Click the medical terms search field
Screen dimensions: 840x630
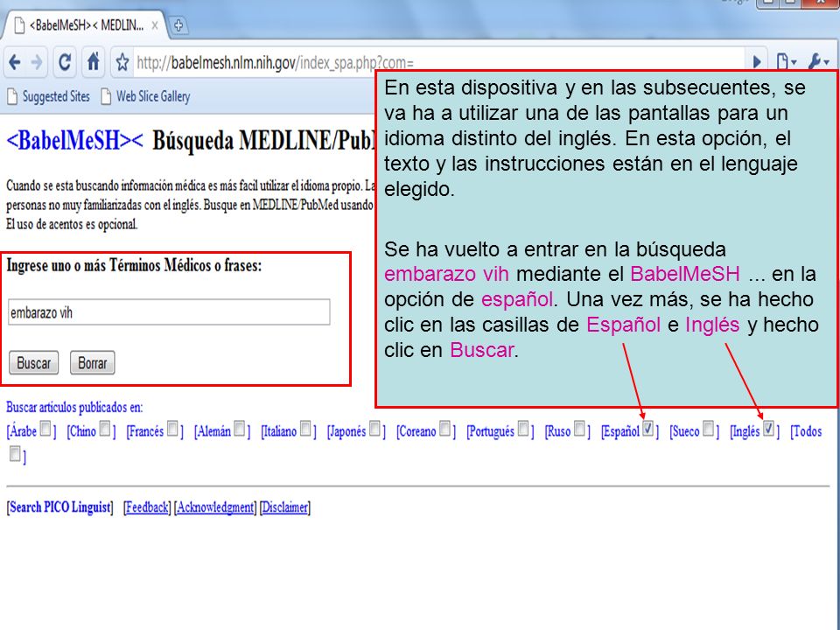169,312
